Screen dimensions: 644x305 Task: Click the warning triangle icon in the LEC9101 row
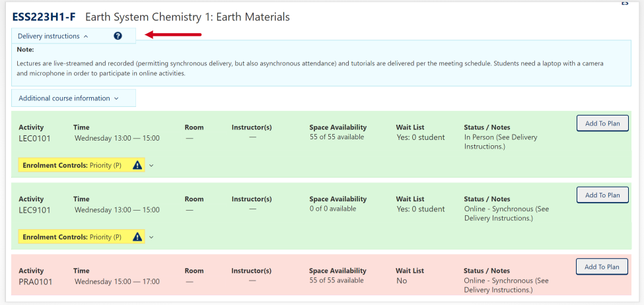[x=137, y=237]
